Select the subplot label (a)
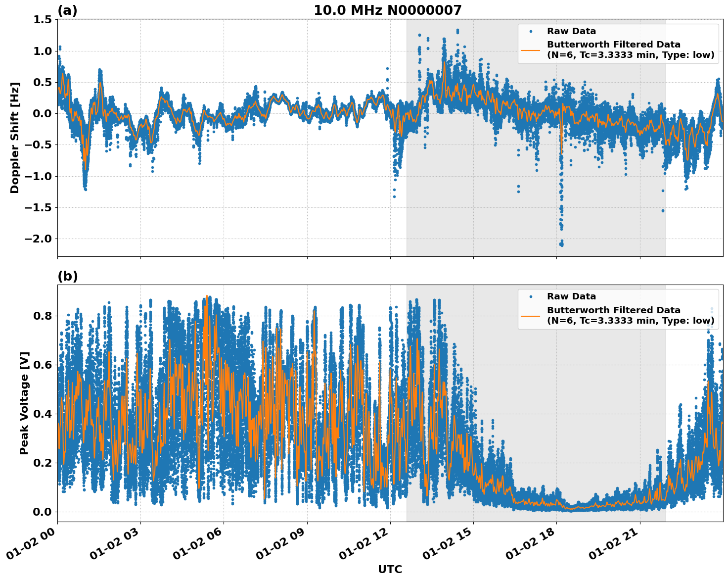728x580 pixels. 68,9
